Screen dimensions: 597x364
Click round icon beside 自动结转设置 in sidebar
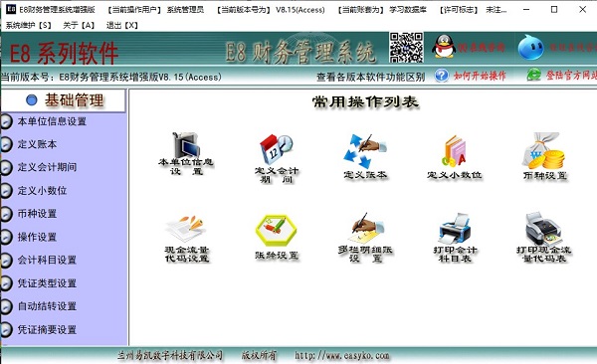tap(5, 306)
